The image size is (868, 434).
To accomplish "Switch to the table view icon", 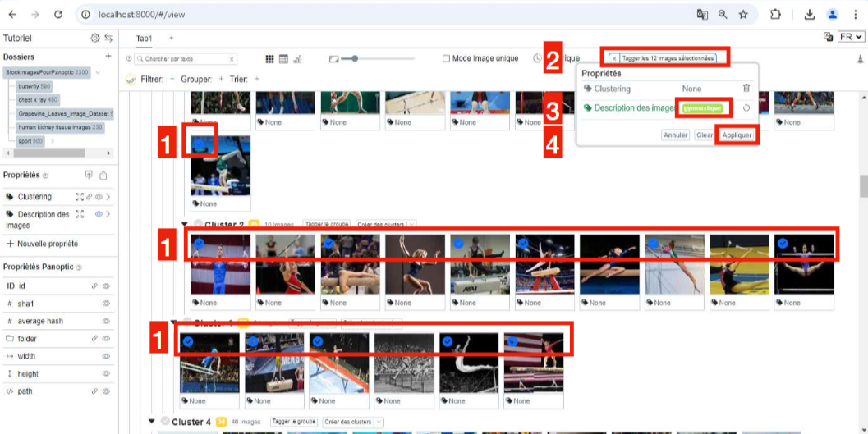I will pos(283,58).
